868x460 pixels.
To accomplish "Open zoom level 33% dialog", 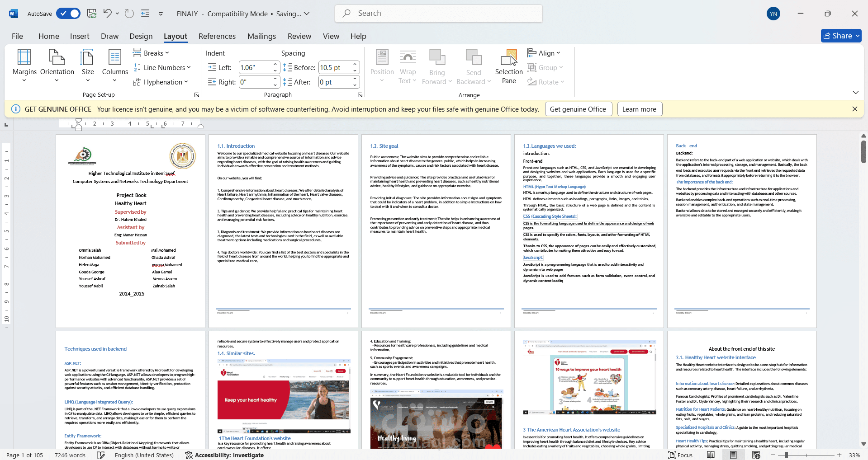I will pyautogui.click(x=854, y=455).
